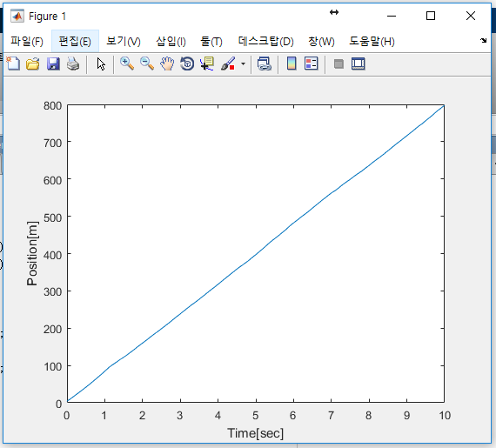Click the Time[sec] x-axis label
Screen dimensions: 496x448
255,433
